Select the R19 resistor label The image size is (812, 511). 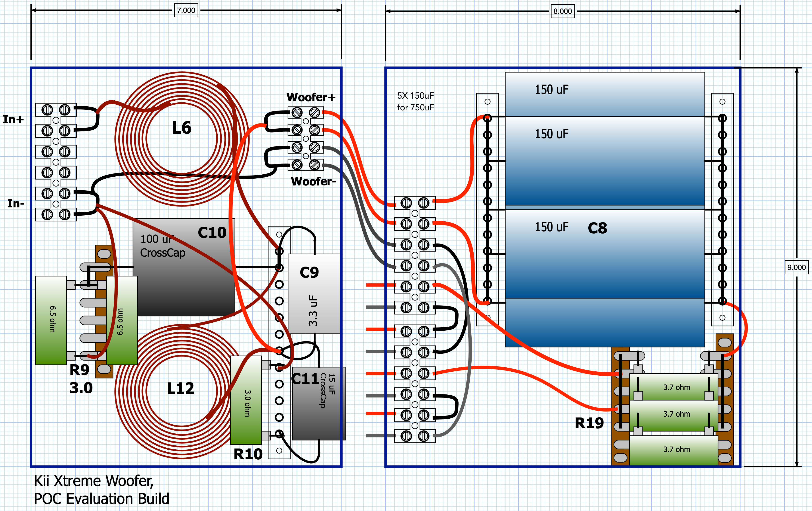click(x=589, y=423)
